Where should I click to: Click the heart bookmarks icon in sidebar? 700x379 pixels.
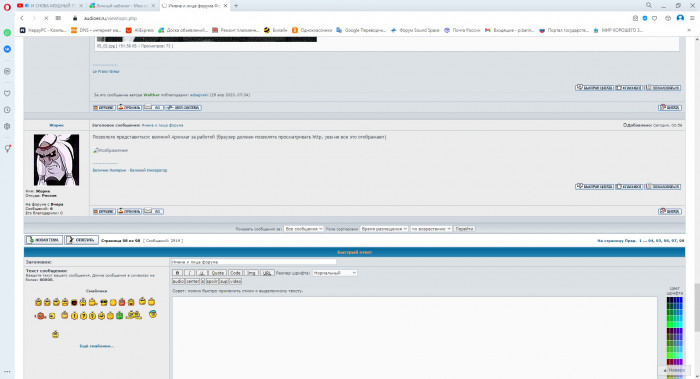pos(7,93)
